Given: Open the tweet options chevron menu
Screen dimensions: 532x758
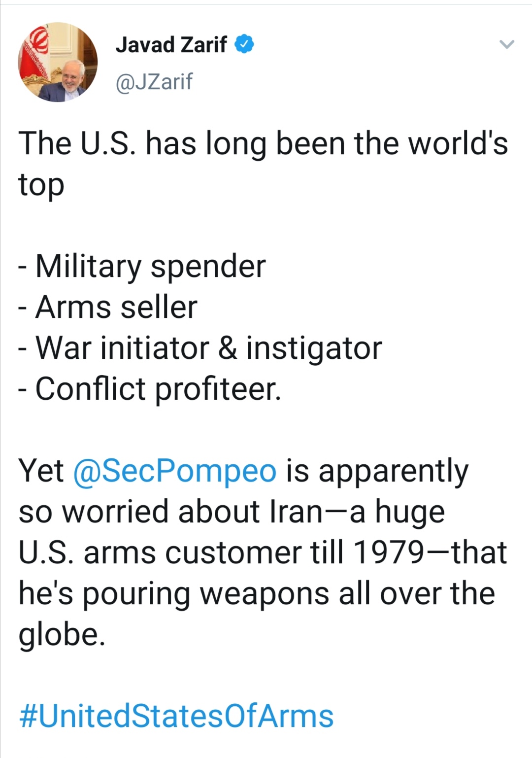Looking at the screenshot, I should [x=507, y=44].
